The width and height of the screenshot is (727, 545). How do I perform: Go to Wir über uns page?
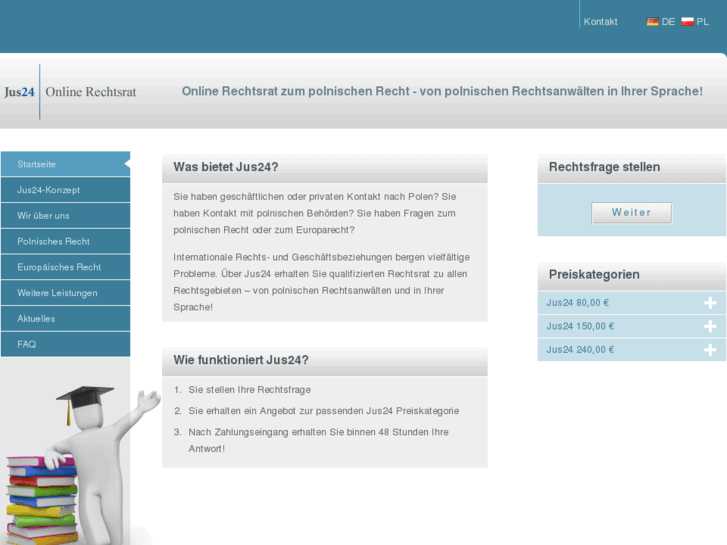coord(65,216)
